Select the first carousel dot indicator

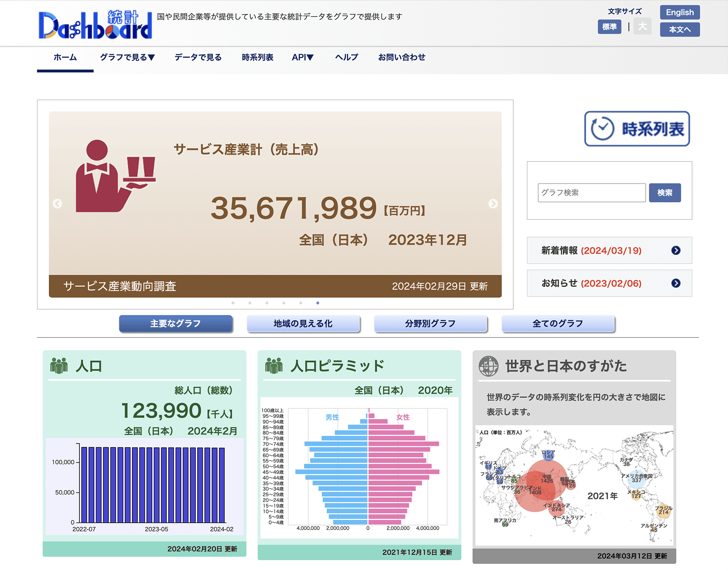[x=233, y=303]
